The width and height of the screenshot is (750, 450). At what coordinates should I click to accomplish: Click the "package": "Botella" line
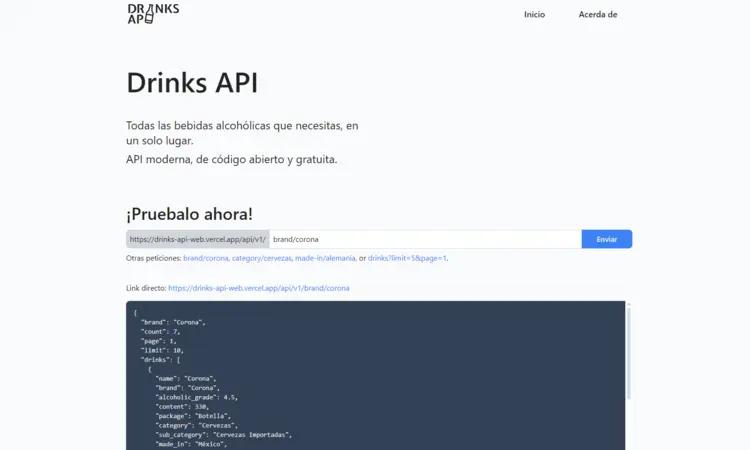tap(193, 416)
